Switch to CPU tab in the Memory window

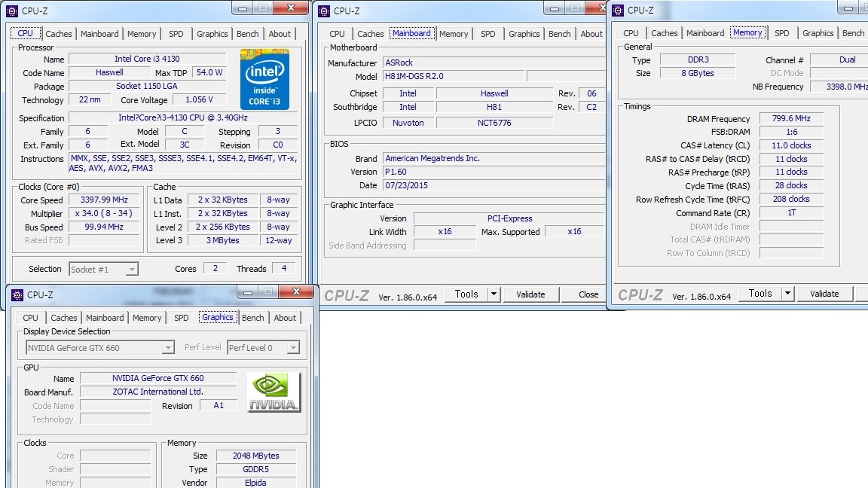coord(631,33)
